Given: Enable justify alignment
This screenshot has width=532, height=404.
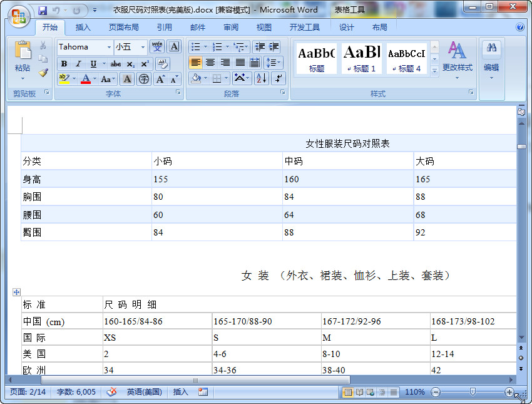Looking at the screenshot, I should [240, 63].
